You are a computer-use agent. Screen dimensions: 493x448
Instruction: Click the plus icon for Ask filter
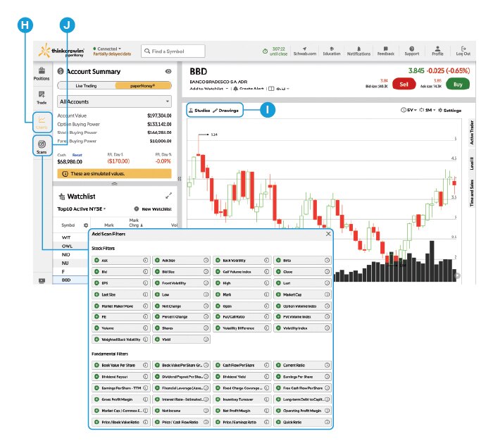96,261
